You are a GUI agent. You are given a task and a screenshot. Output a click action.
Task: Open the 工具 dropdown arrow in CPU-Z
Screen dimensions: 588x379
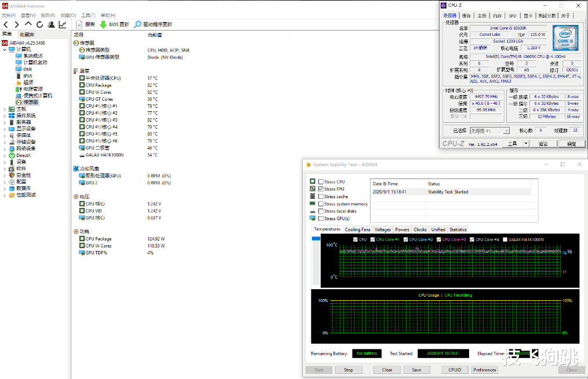click(526, 144)
